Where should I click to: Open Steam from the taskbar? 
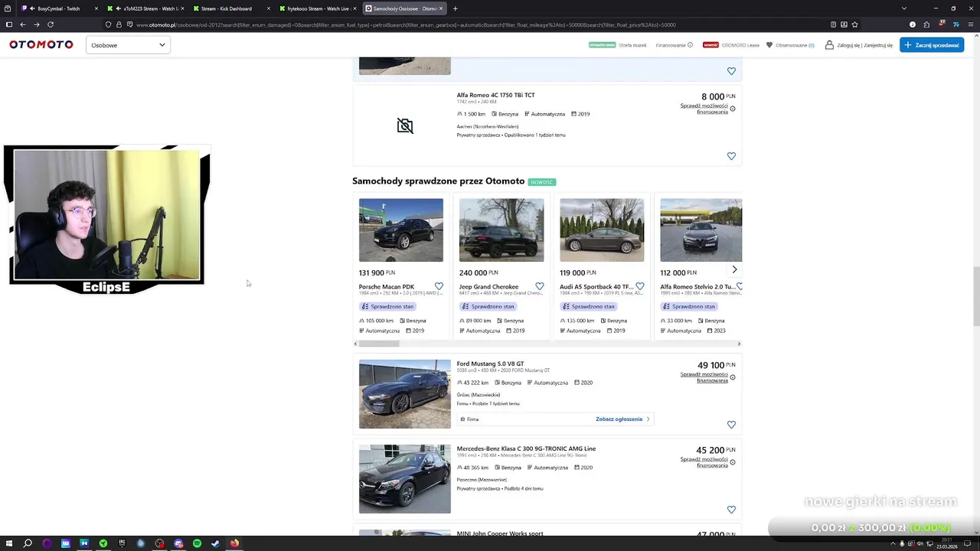215,543
